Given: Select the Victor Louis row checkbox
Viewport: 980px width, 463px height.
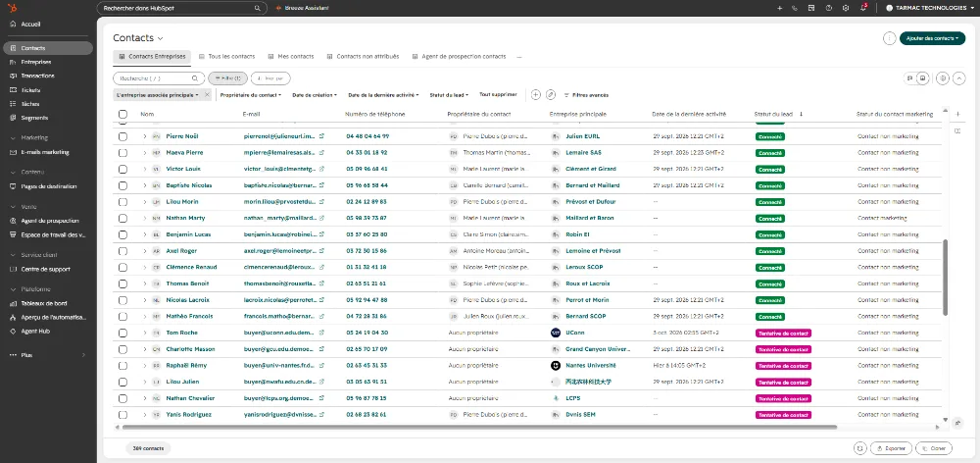Looking at the screenshot, I should (x=123, y=169).
